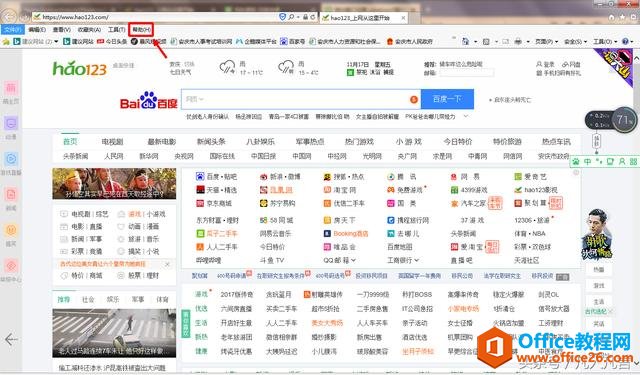Click the 百度一下 search button
The height and width of the screenshot is (375, 640).
tap(447, 99)
